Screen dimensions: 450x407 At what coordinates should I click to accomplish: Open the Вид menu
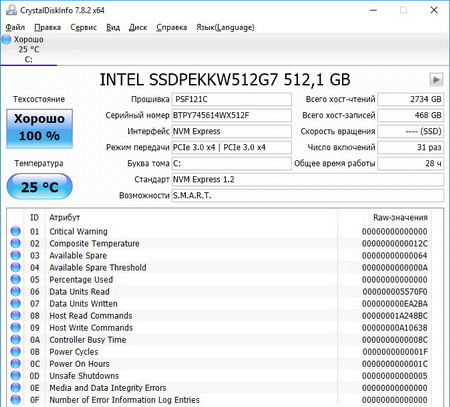(113, 27)
